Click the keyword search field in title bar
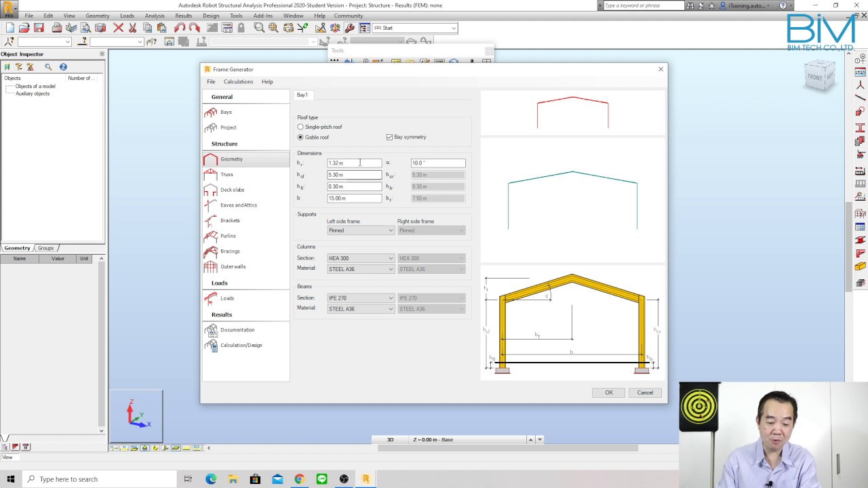 click(x=643, y=5)
